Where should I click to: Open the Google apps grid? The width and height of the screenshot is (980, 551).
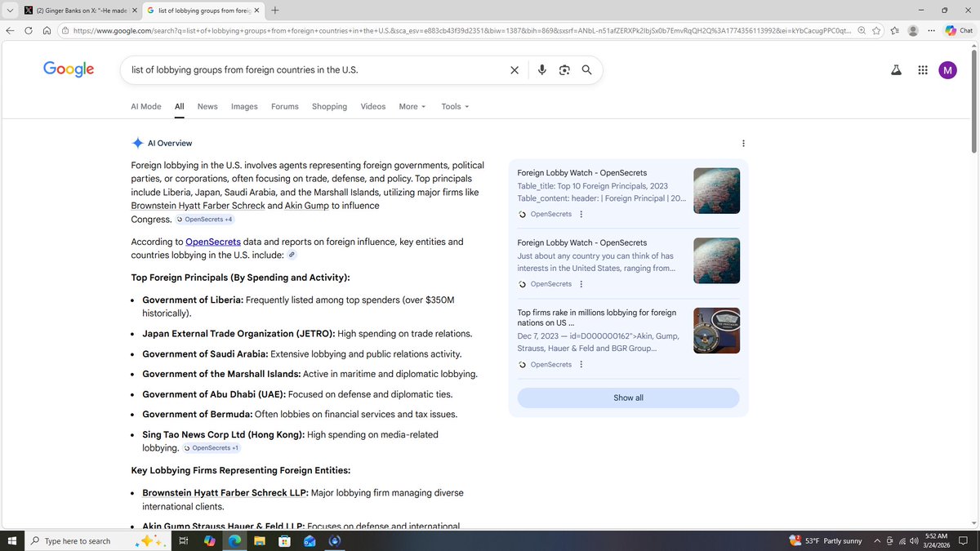pos(923,70)
